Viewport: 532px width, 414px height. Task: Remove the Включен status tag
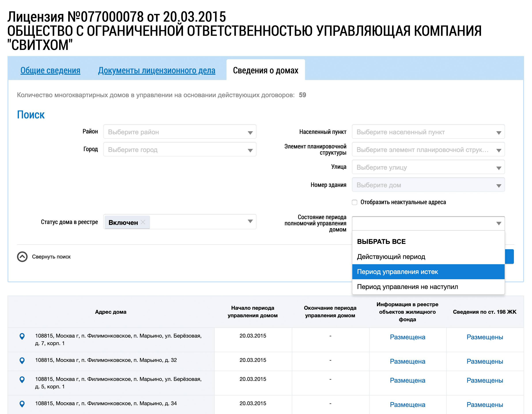coord(143,222)
